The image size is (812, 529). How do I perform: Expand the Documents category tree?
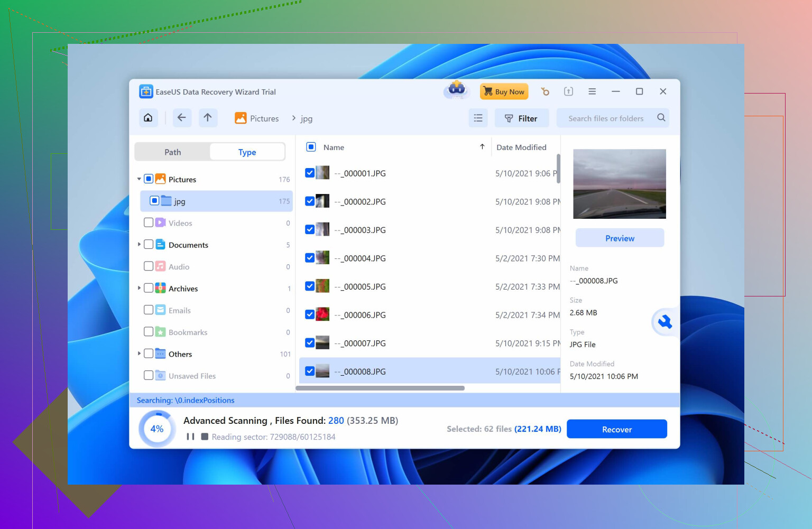(x=139, y=244)
